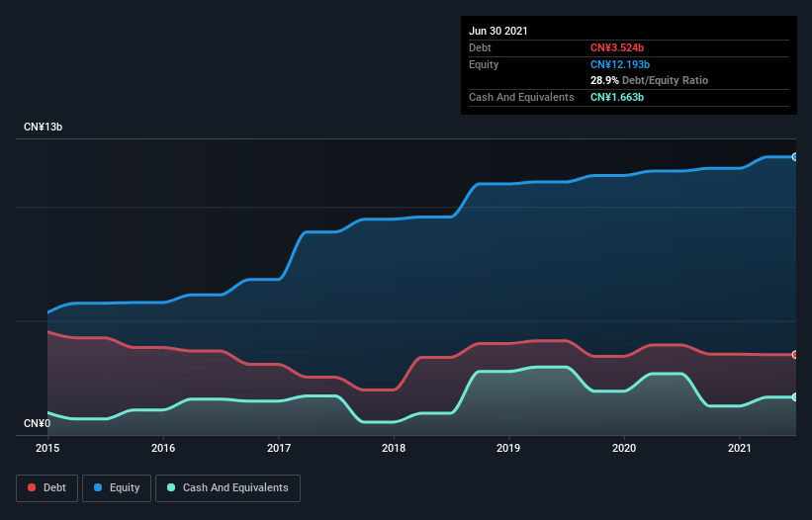
Task: Click the 2018 x-axis label
Action: pyautogui.click(x=394, y=448)
